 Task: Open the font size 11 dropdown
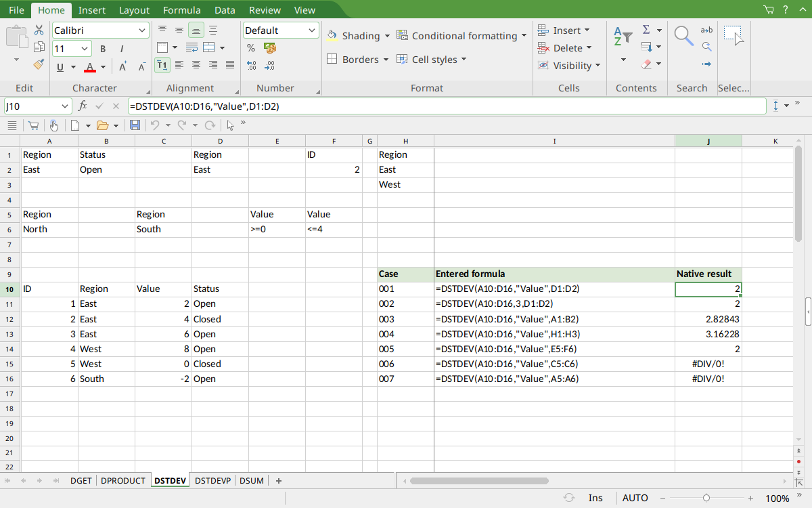point(85,49)
